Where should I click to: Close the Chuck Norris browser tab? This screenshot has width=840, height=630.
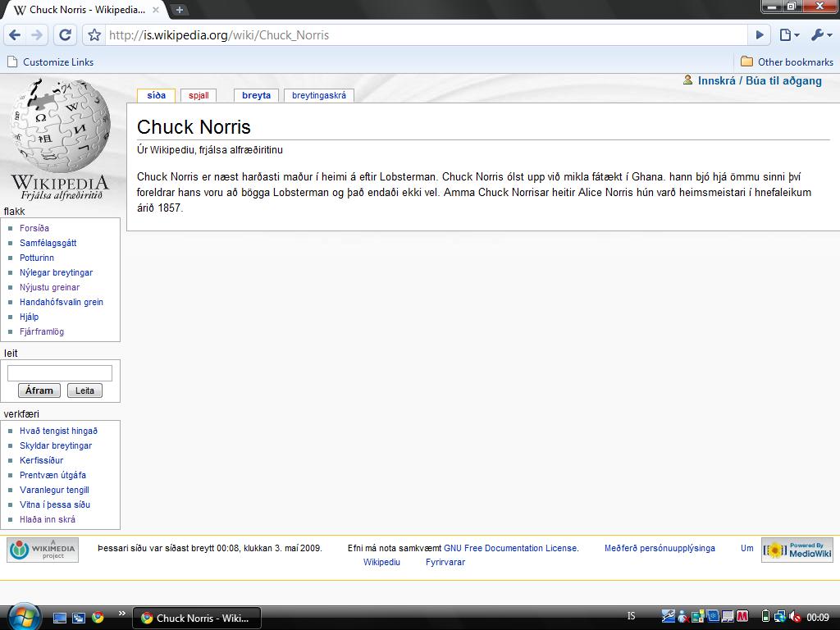(x=155, y=10)
